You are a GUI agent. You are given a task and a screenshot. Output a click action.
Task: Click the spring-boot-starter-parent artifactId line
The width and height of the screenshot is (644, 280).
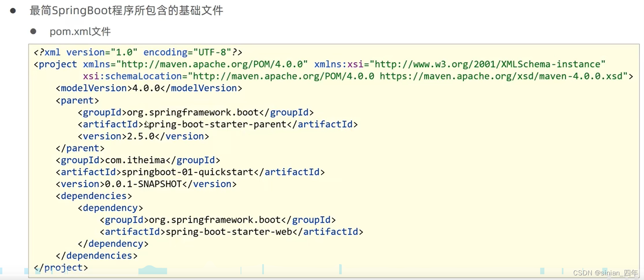pos(218,124)
